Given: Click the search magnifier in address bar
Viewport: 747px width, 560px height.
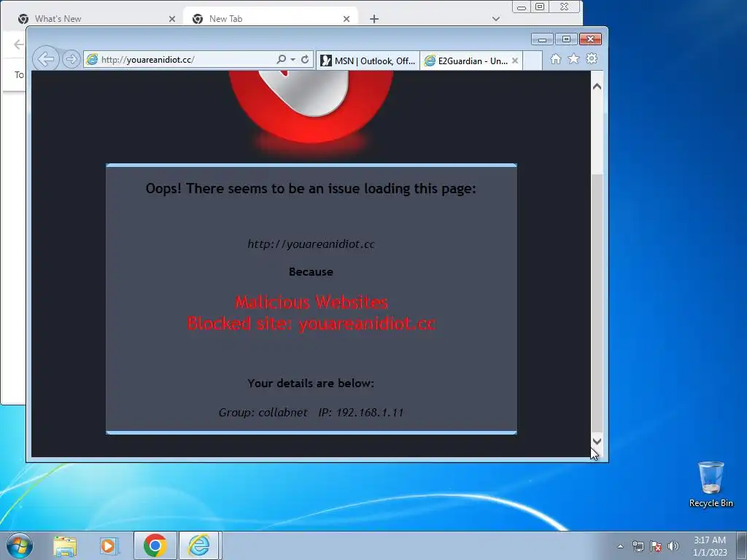Looking at the screenshot, I should pyautogui.click(x=281, y=60).
